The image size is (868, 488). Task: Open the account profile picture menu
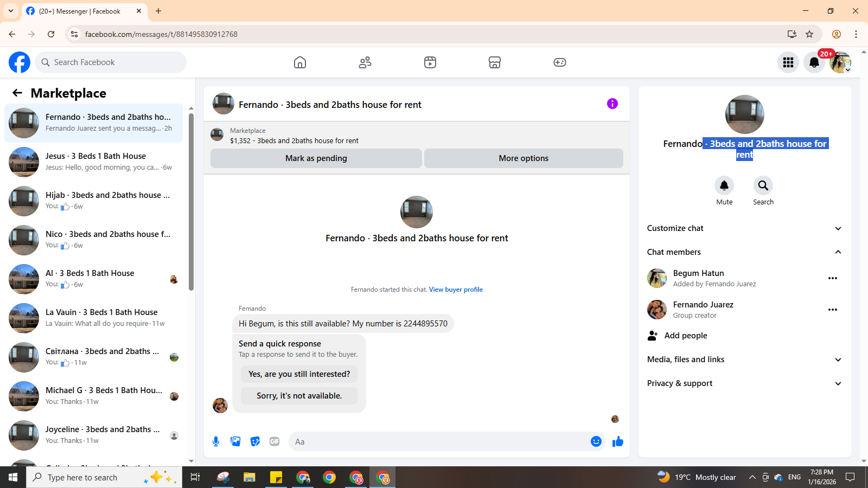tap(840, 62)
